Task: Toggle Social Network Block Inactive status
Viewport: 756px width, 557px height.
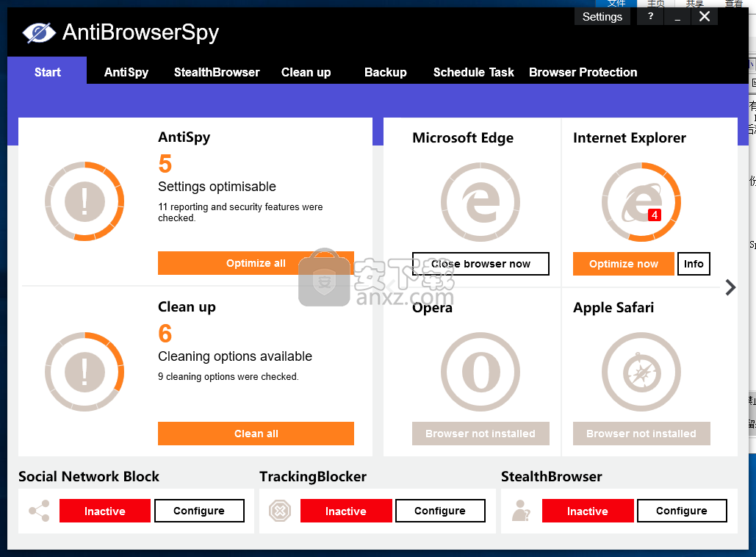Action: 104,511
